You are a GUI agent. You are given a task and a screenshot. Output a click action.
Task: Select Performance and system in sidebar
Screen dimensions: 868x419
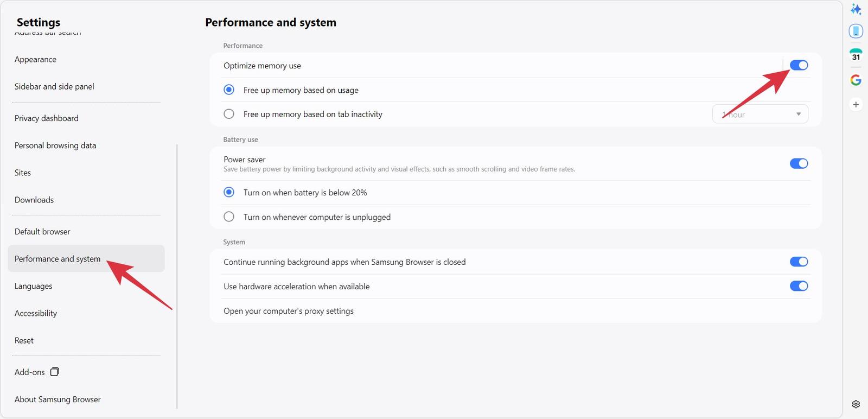coord(86,258)
